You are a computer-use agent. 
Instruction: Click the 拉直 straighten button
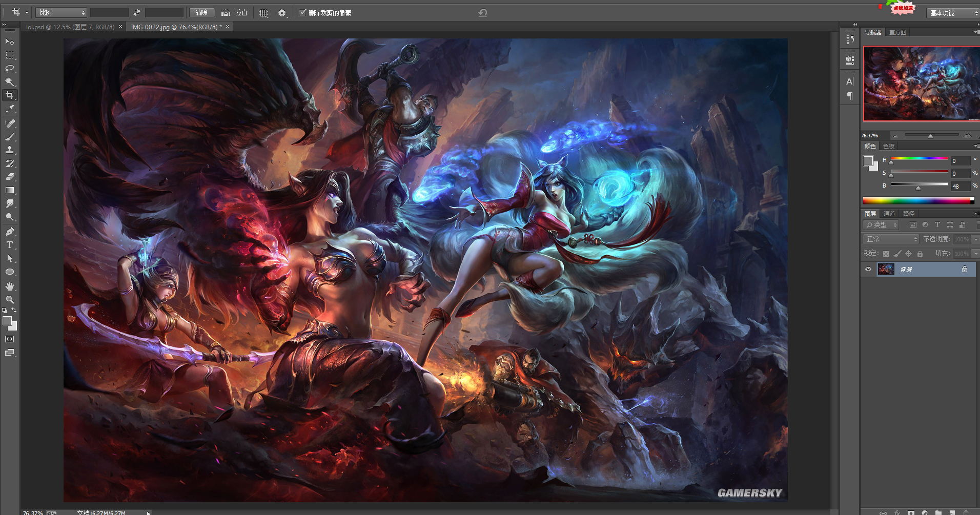pos(235,13)
